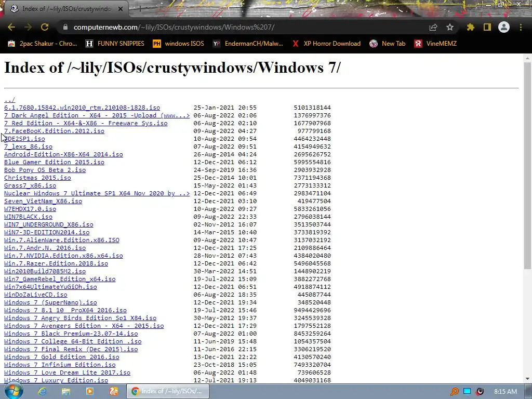Open the 7 Dark Angel Edition link
Screen dimensions: 532x399
pos(97,115)
